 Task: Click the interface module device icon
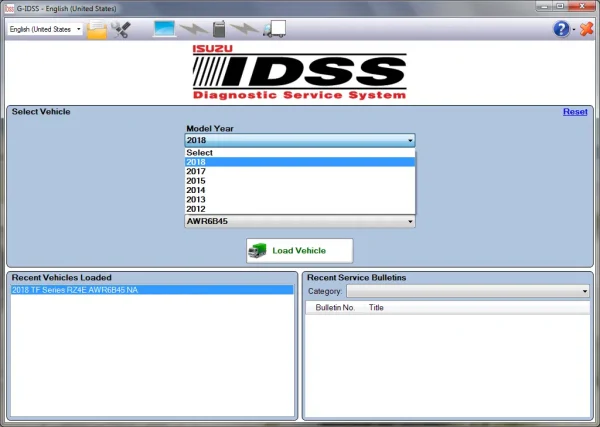click(219, 29)
